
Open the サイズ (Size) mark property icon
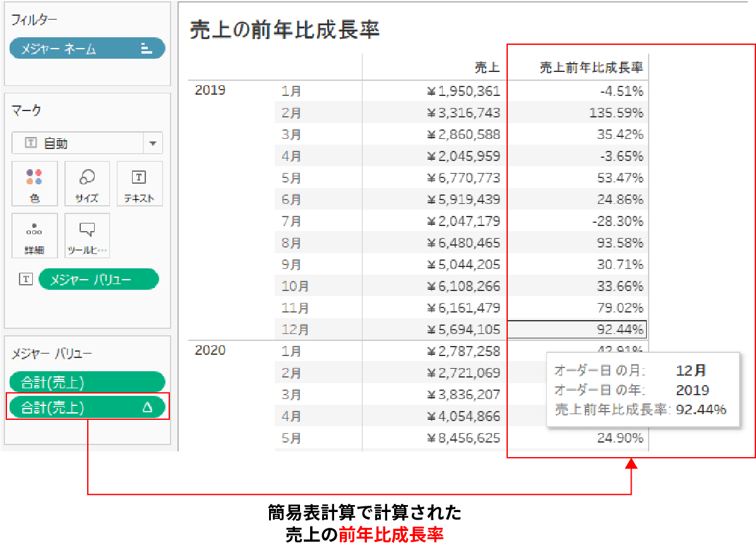(87, 183)
